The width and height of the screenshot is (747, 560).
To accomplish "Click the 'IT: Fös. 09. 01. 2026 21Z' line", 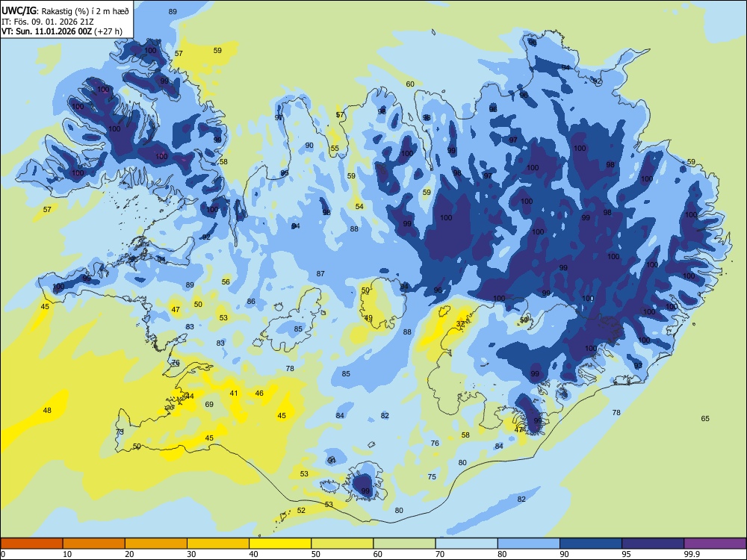I will (x=47, y=22).
